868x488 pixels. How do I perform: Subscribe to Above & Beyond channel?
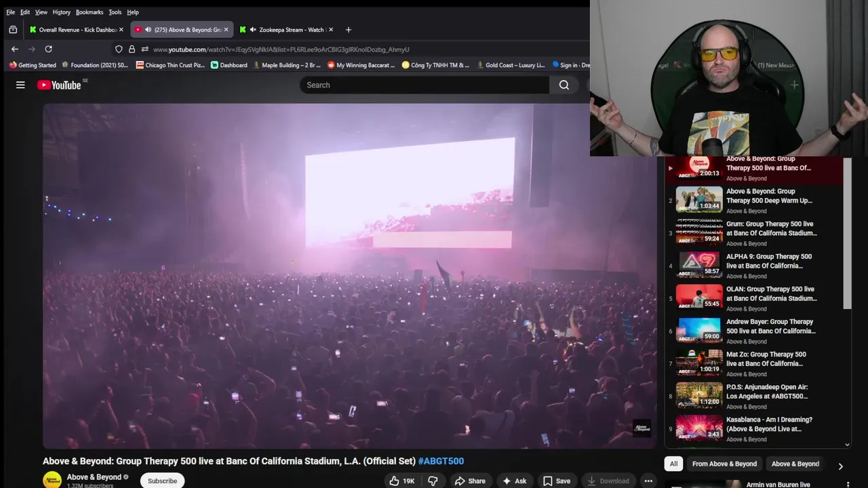pos(162,481)
